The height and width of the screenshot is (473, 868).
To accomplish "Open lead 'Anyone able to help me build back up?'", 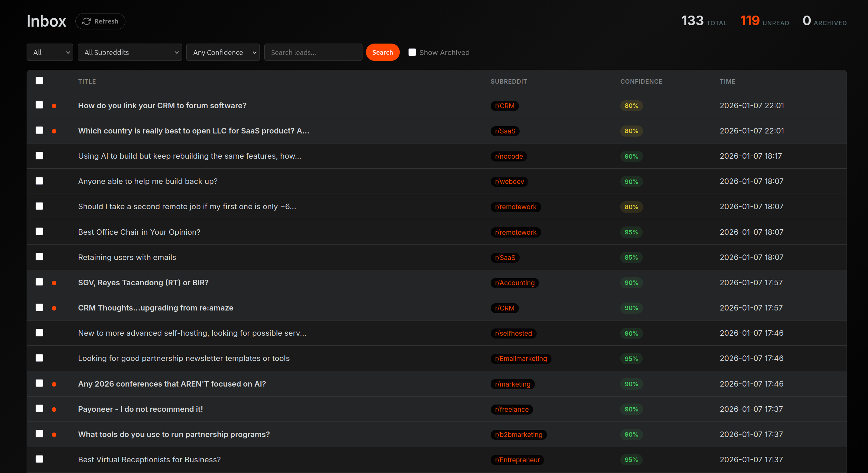I will (x=148, y=182).
